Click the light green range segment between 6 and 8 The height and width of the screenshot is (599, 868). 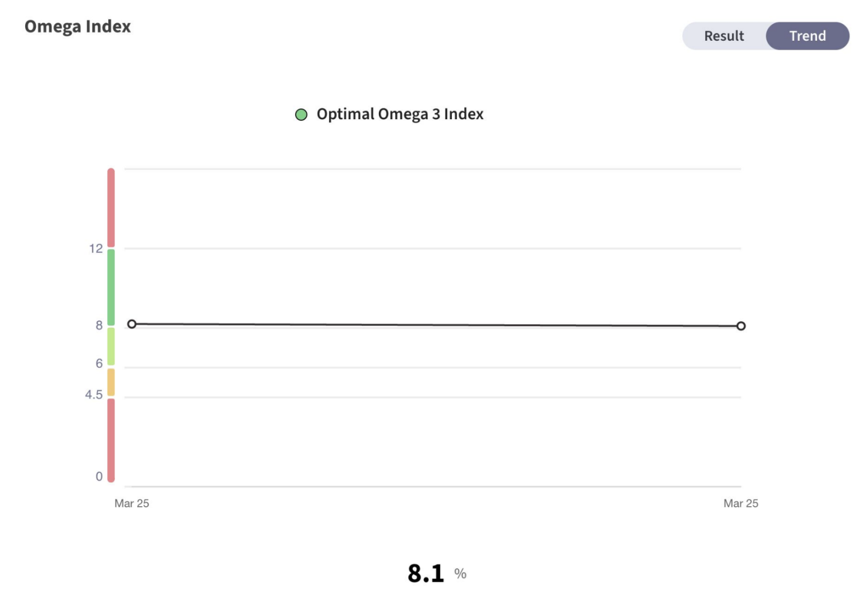111,346
